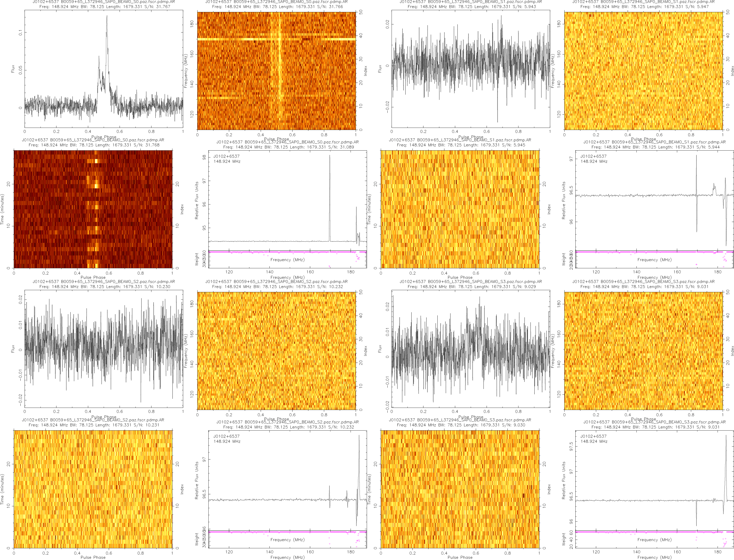The height and width of the screenshot is (560, 734).
Task: Click the tall spike in S3 bandpass plot
Action: (726, 447)
